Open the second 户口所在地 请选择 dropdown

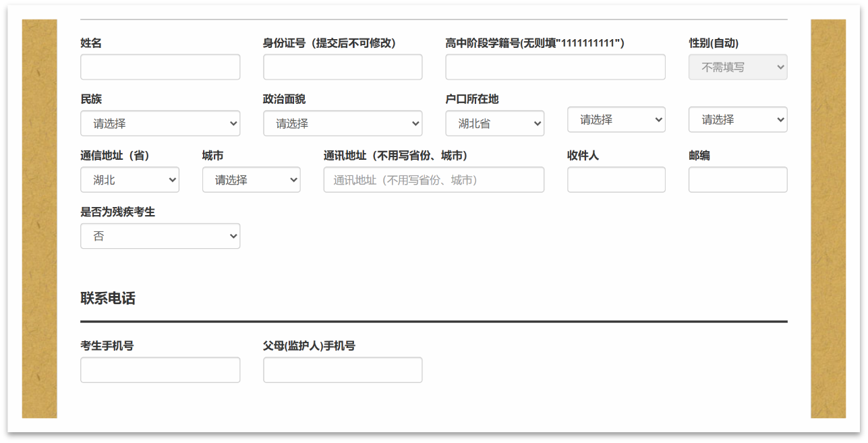616,119
